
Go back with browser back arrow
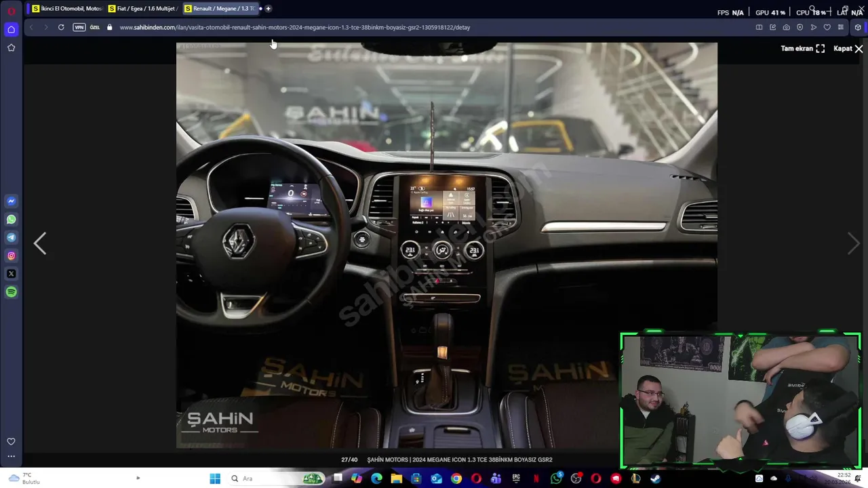coord(31,27)
